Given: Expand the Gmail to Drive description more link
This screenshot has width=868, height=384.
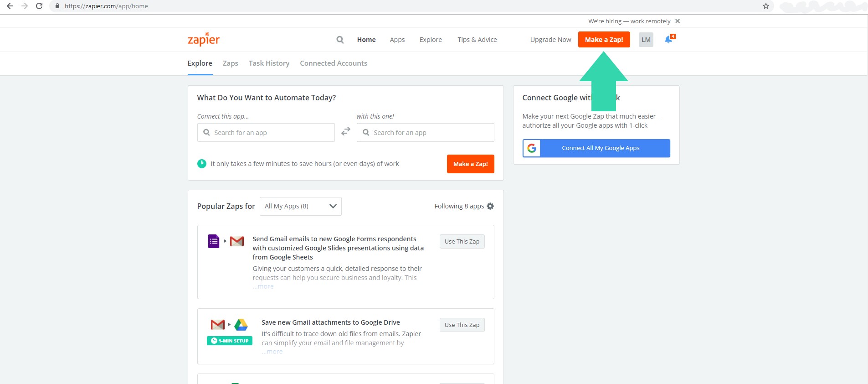Looking at the screenshot, I should pyautogui.click(x=272, y=352).
